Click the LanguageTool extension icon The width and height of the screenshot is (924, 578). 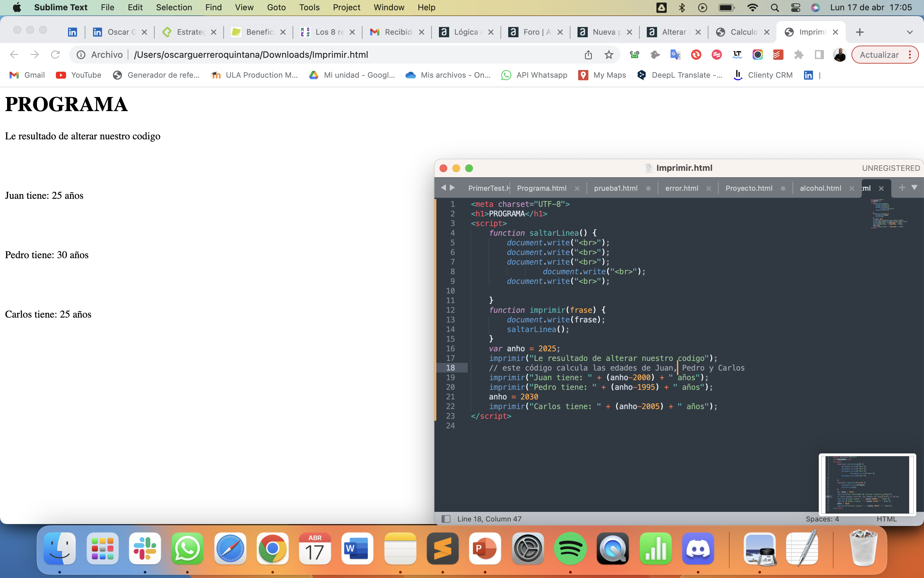tap(737, 55)
